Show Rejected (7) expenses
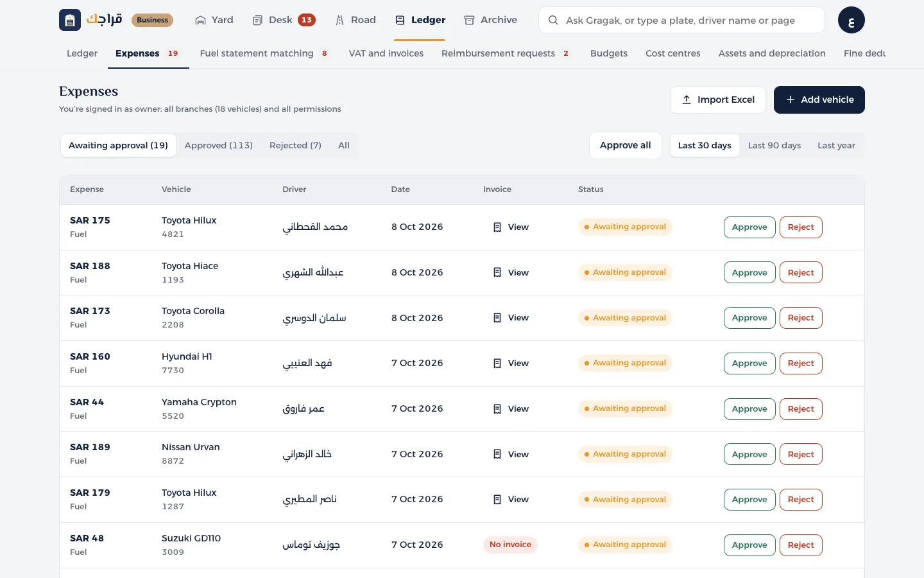Screen dimensions: 924x578 click(x=295, y=146)
